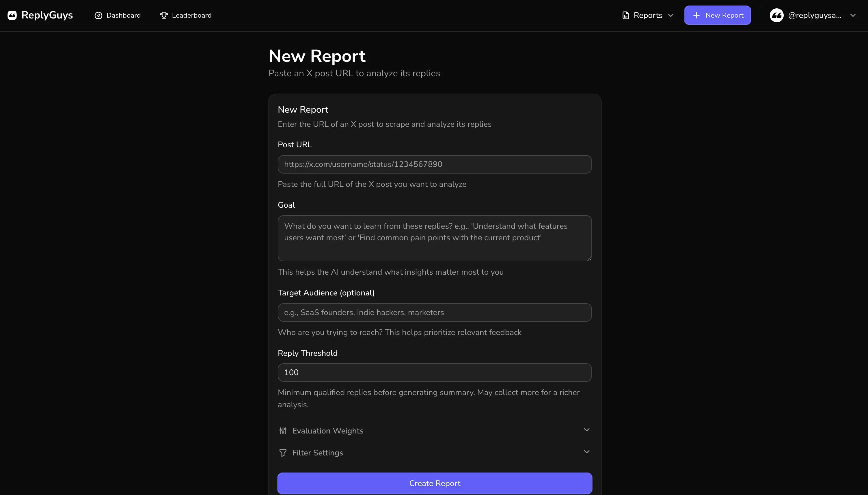
Task: Click the Reports document icon
Action: [x=626, y=15]
